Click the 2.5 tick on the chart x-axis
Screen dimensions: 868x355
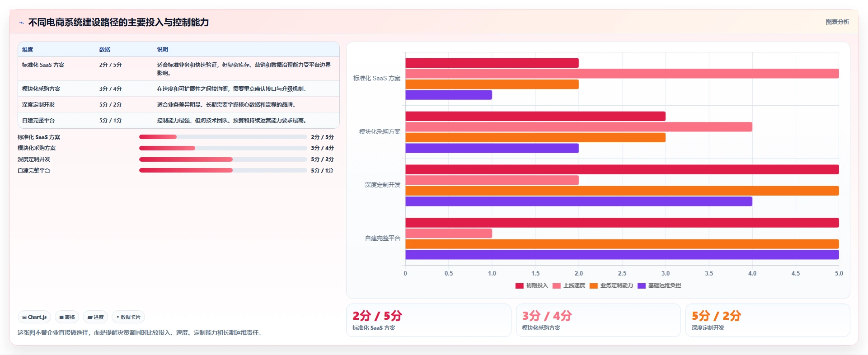(x=622, y=273)
